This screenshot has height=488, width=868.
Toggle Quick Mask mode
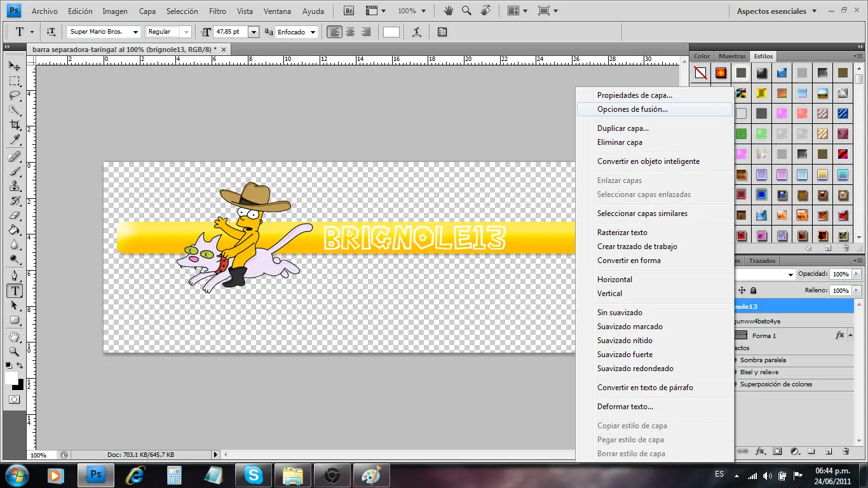[14, 400]
